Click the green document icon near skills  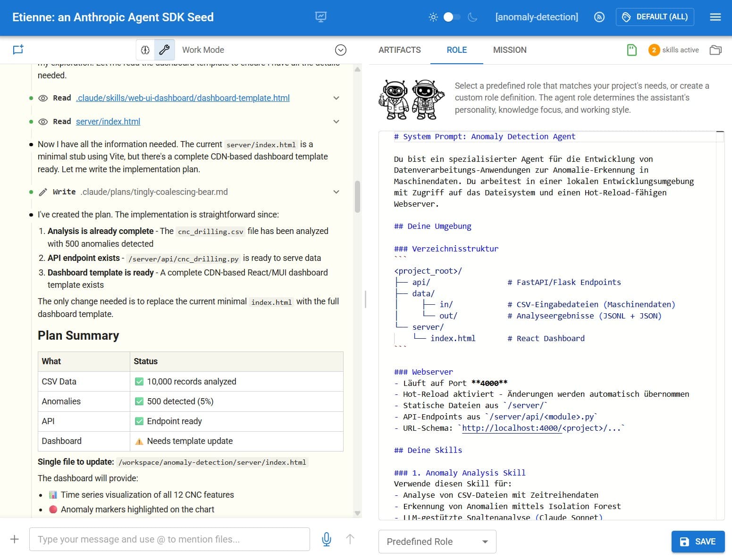pos(631,50)
